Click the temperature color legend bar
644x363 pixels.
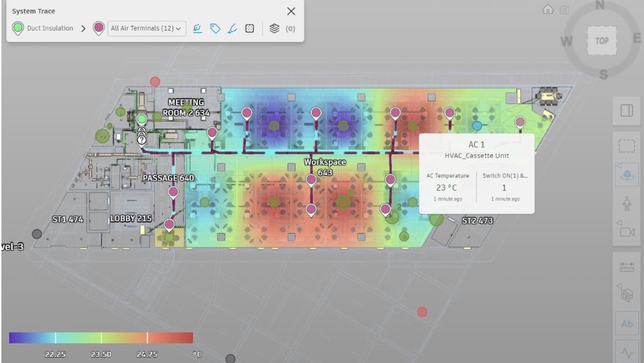[101, 338]
